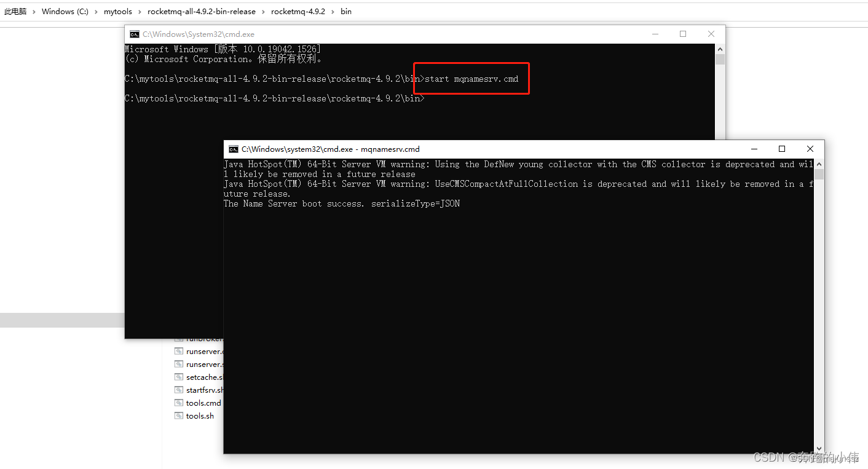Click the 'Microsoft Windows [版本 10.0.19042.1526]' line

click(x=223, y=49)
